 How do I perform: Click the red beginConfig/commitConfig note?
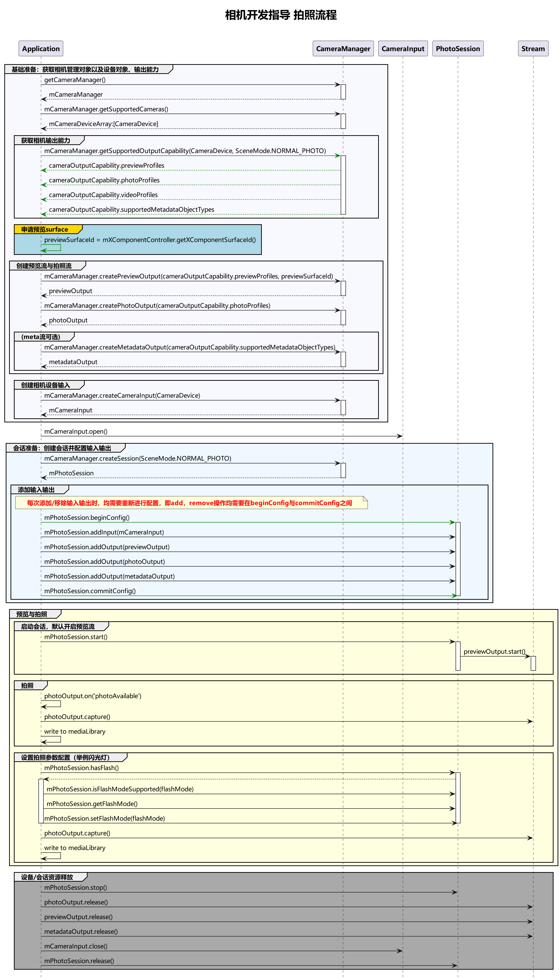[x=190, y=503]
